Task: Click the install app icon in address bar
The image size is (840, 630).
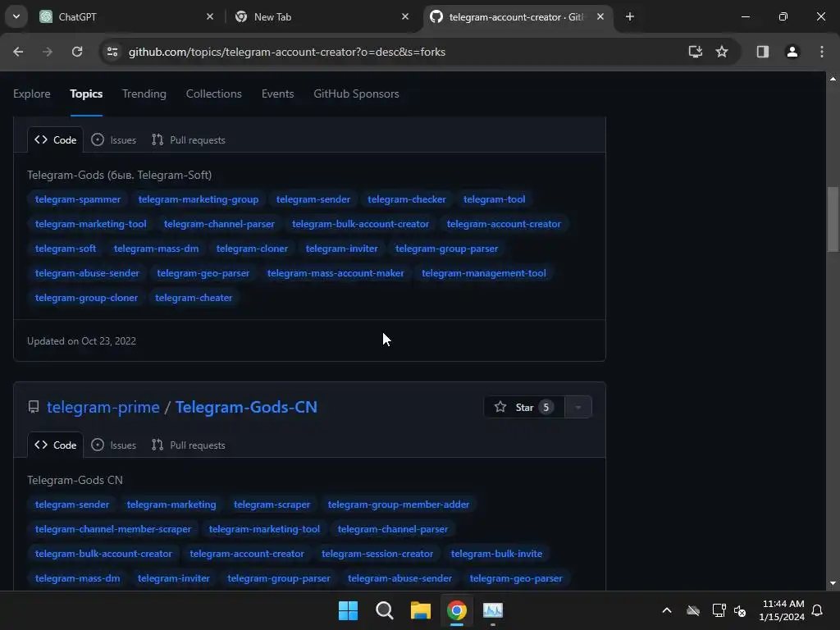Action: click(x=696, y=52)
